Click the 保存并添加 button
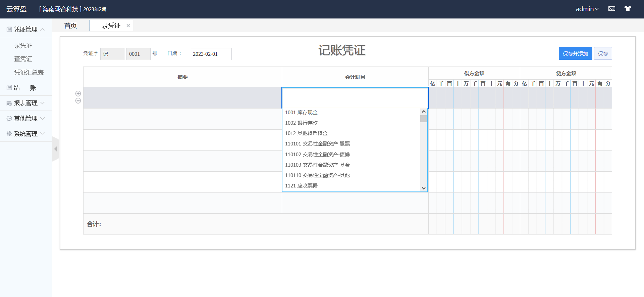Screen dimensions: 644x297 [575, 54]
